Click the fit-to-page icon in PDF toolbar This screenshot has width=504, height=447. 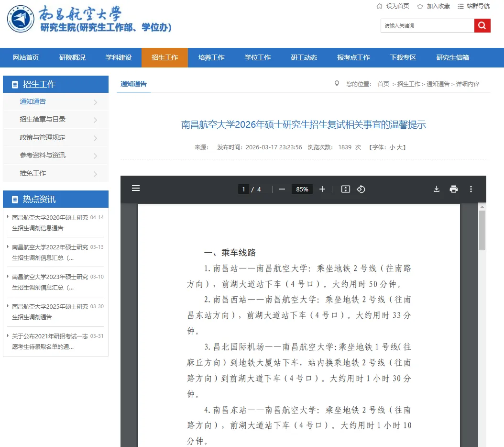click(x=346, y=189)
